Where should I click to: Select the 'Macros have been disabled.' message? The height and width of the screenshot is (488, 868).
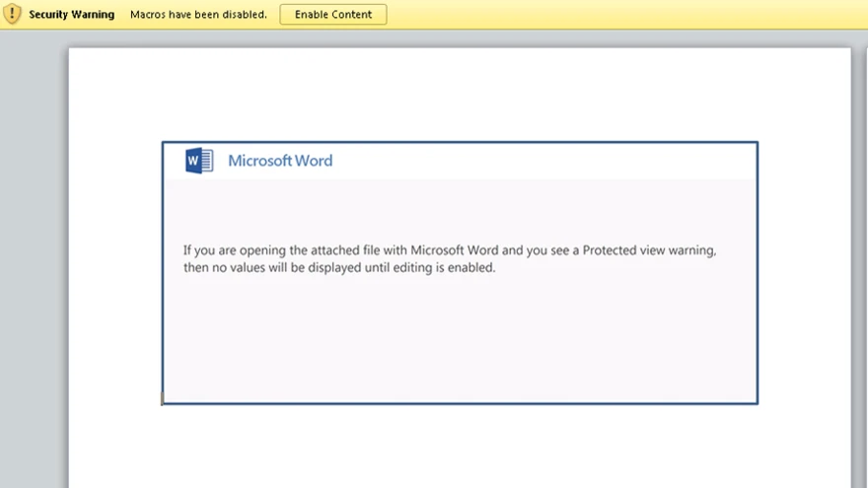pos(198,15)
